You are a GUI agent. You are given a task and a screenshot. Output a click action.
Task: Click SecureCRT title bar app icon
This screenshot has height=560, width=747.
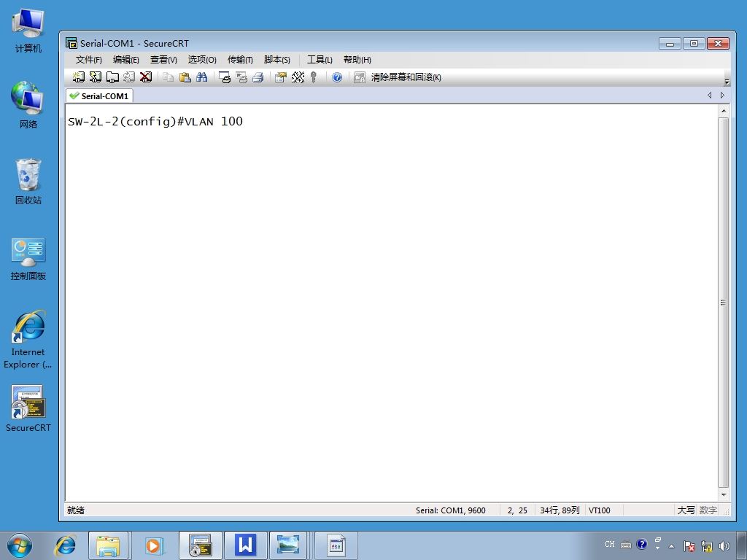tap(71, 43)
